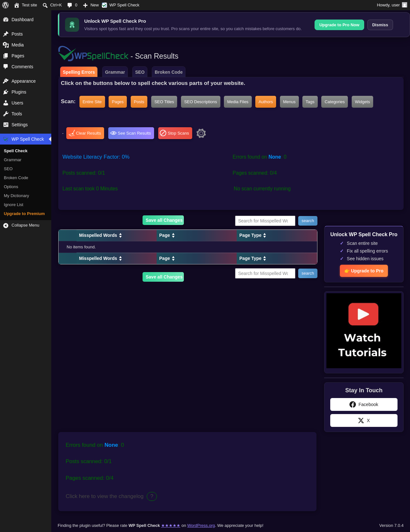Click the Clear Results button
410x532 pixels.
(x=85, y=133)
